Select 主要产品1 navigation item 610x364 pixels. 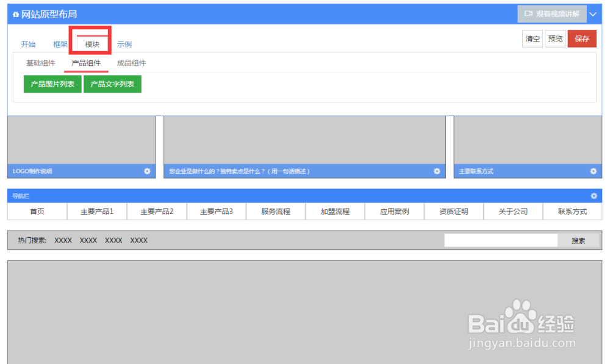pyautogui.click(x=97, y=212)
